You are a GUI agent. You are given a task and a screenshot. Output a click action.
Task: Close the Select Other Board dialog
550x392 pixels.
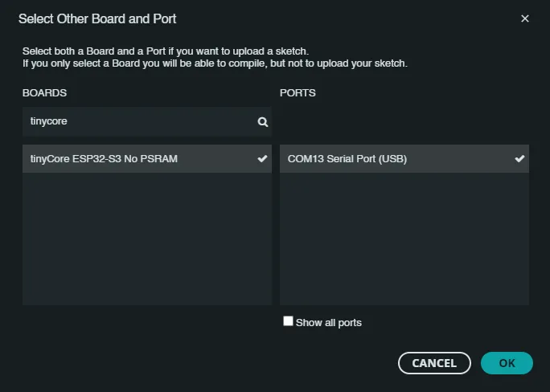coord(525,18)
